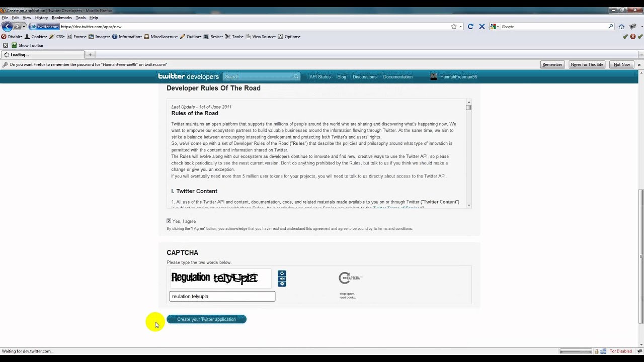644x362 pixels.
Task: Stop loading with the blue X icon
Action: [482, 27]
